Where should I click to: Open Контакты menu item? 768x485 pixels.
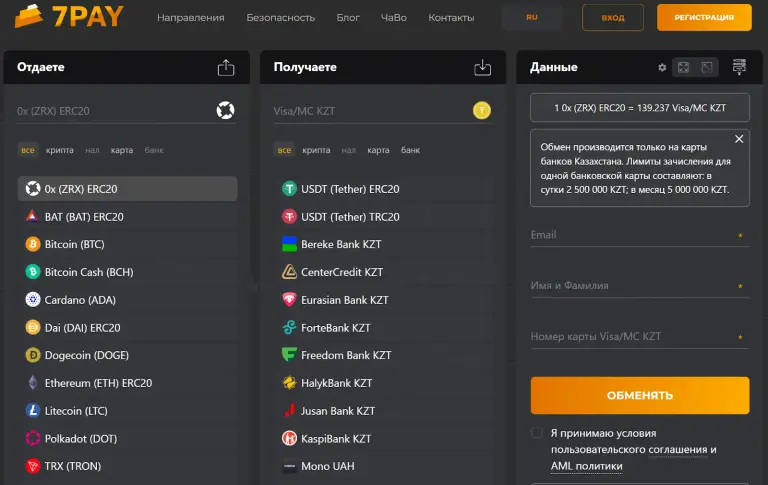pos(451,18)
